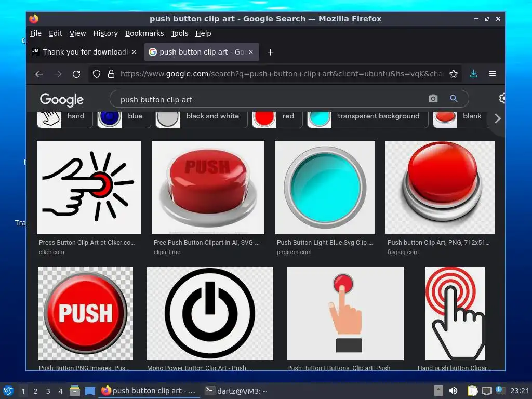Open 'Press Button Clip Art at Clker.co...' link
Image resolution: width=532 pixels, height=399 pixels.
[87, 243]
